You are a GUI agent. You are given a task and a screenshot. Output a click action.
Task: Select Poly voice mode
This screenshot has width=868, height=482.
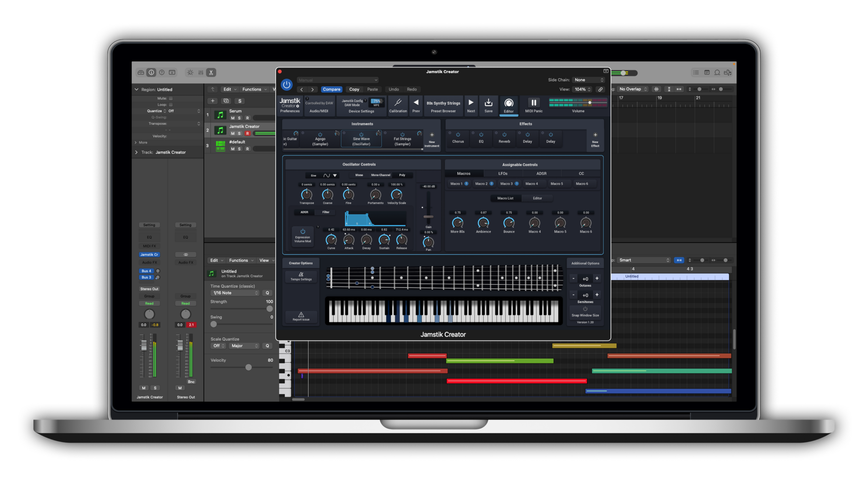tap(402, 175)
